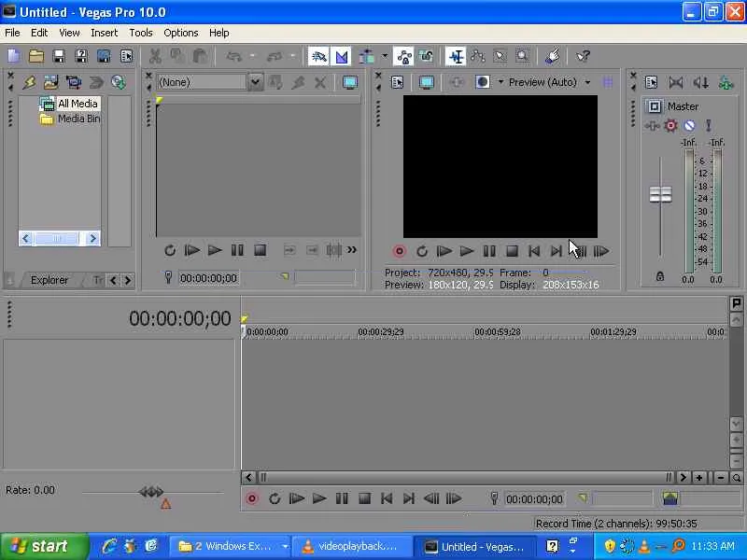This screenshot has height=560, width=747.
Task: Click the Paste clipboard icon
Action: coord(200,56)
